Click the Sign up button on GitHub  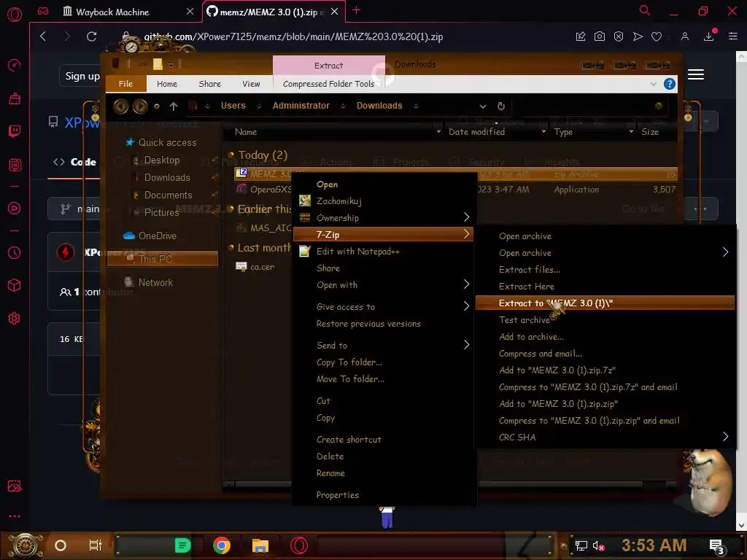point(82,76)
